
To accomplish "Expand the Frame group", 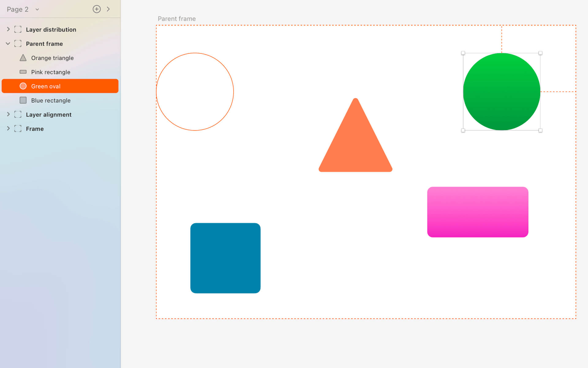I will tap(8, 128).
